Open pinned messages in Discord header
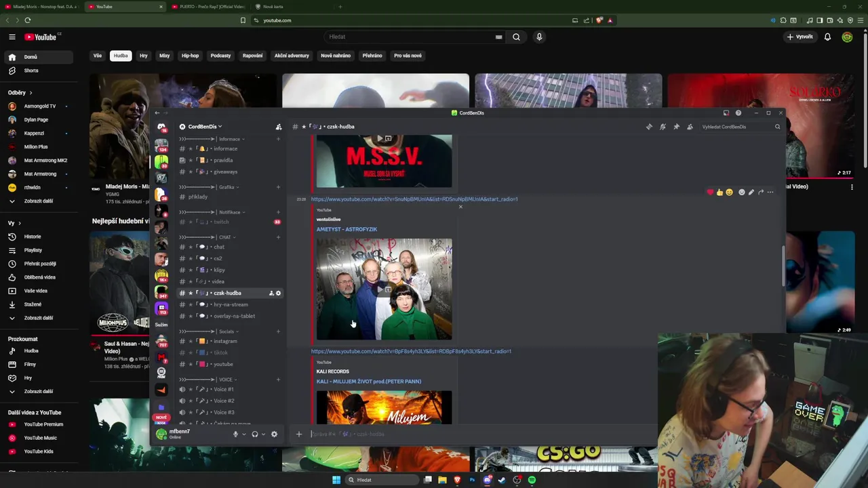The image size is (868, 488). point(676,127)
